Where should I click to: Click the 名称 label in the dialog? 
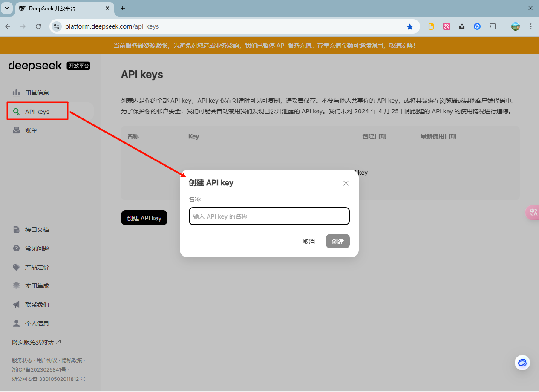[x=195, y=199]
